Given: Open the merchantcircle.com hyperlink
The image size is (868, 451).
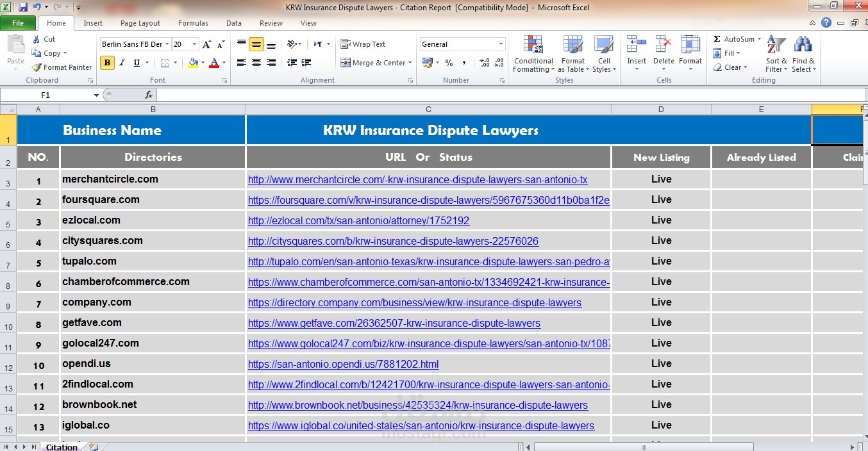Looking at the screenshot, I should coord(417,179).
